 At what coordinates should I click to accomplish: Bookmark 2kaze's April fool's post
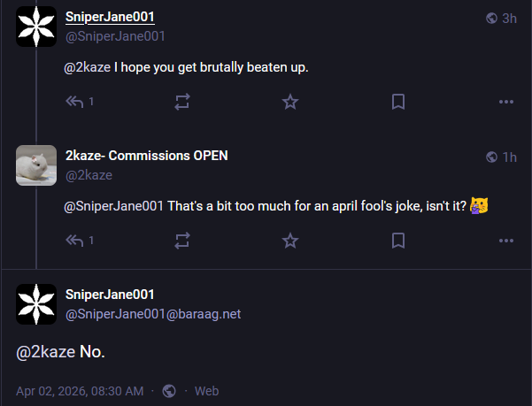[398, 240]
